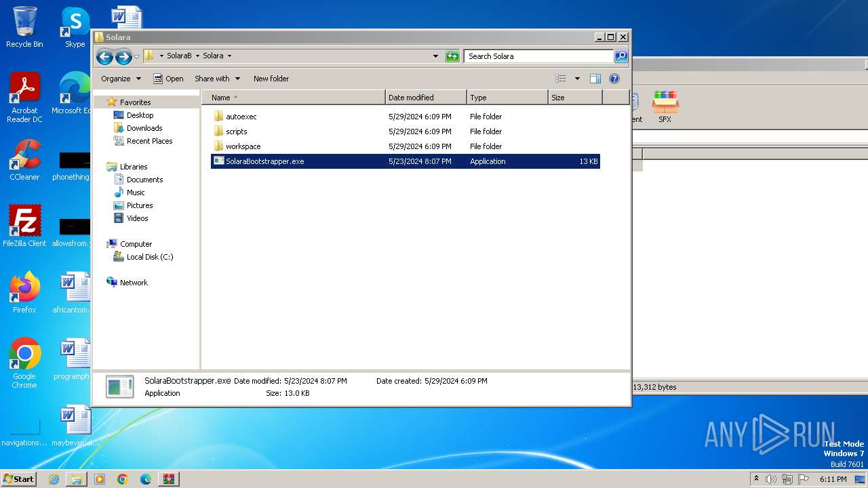Select the allowsfrom desktop file
Image resolution: width=868 pixels, height=488 pixels.
pos(71,233)
